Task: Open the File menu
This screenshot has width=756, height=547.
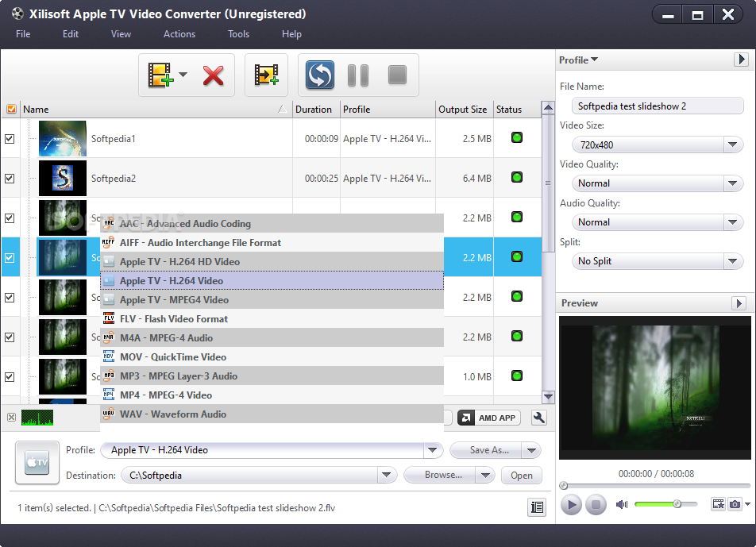Action: tap(23, 34)
